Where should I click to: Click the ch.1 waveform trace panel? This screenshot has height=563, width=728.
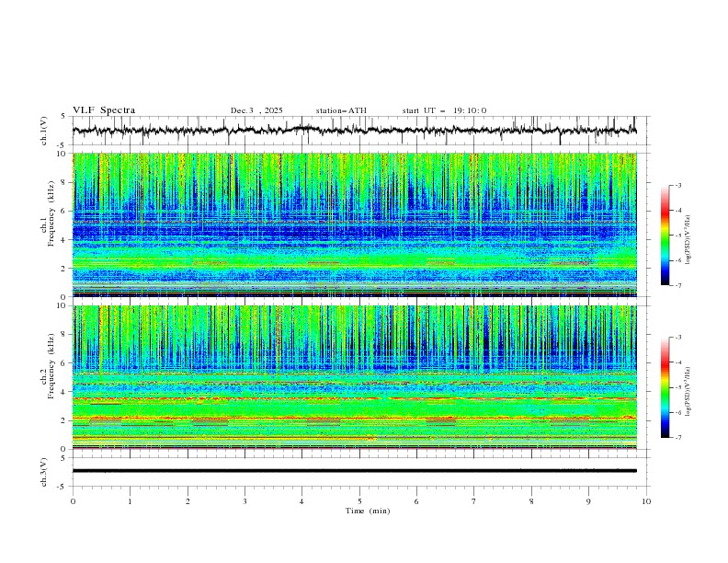[x=359, y=131]
